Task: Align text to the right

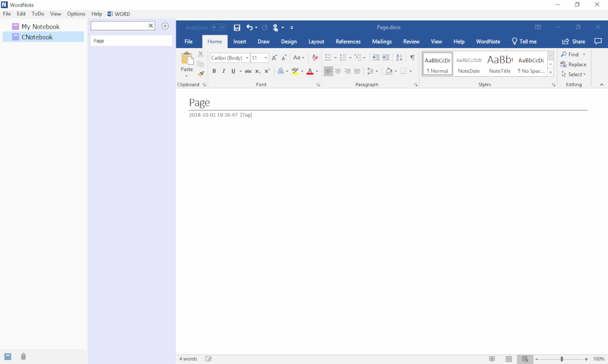Action: (348, 71)
